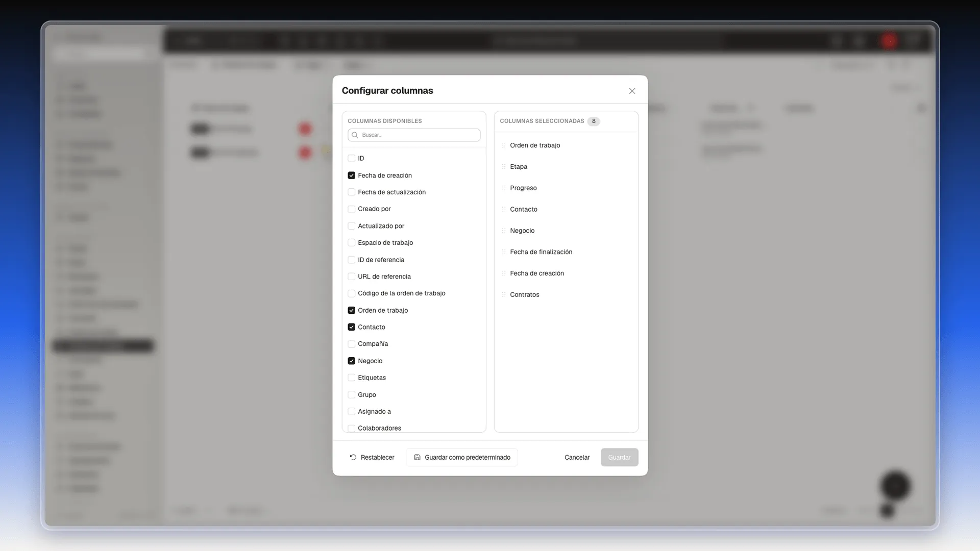Tick the URL de referencia checkbox
The width and height of the screenshot is (980, 551).
point(351,277)
